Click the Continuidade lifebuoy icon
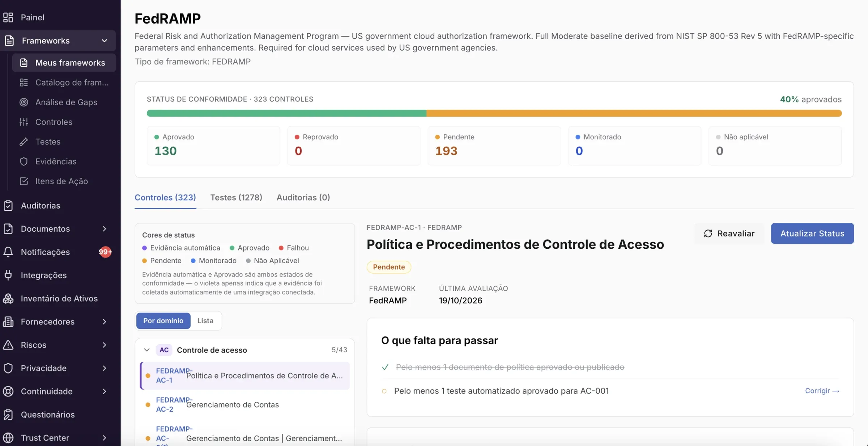Image resolution: width=868 pixels, height=446 pixels. 8,391
